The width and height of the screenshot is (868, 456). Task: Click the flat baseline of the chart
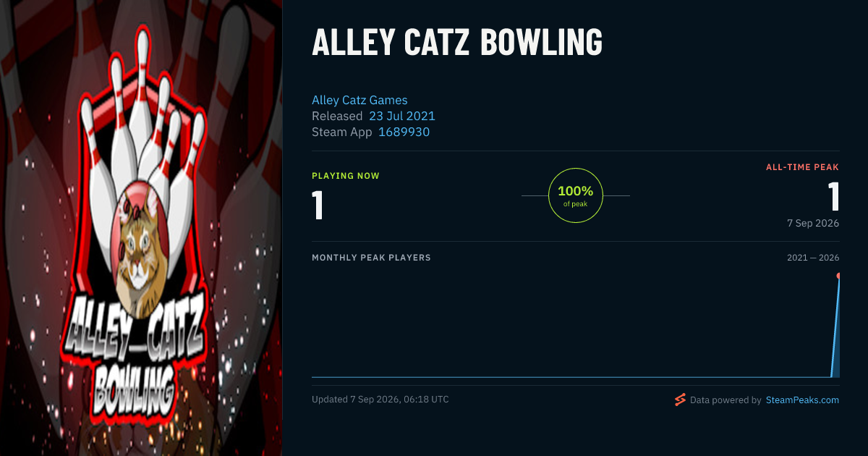coord(571,376)
